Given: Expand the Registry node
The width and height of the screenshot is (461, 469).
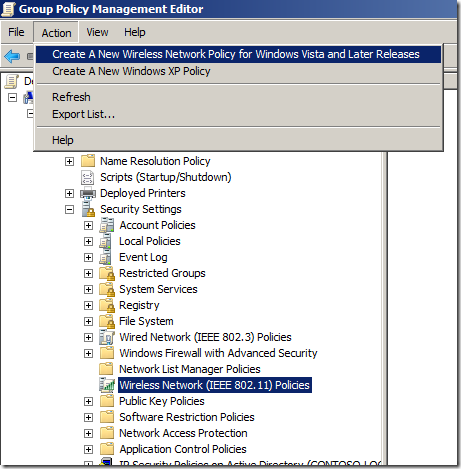Looking at the screenshot, I should 88,305.
